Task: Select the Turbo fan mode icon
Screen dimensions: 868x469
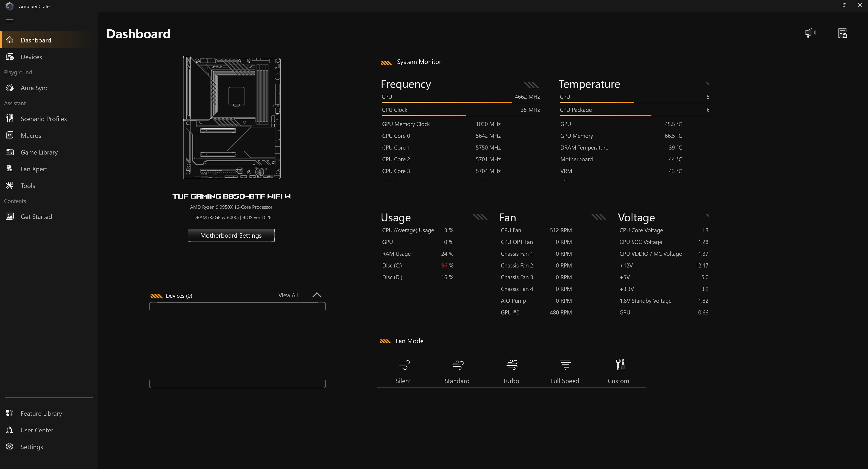Action: pos(512,365)
